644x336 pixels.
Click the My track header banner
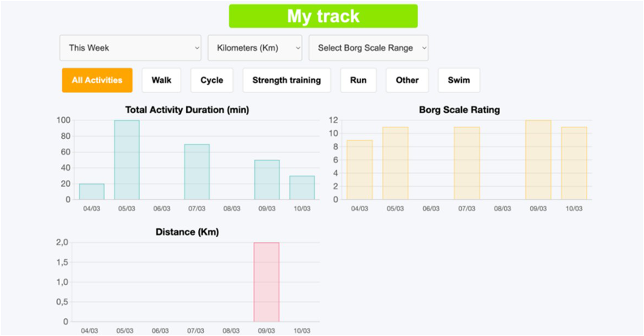[323, 16]
